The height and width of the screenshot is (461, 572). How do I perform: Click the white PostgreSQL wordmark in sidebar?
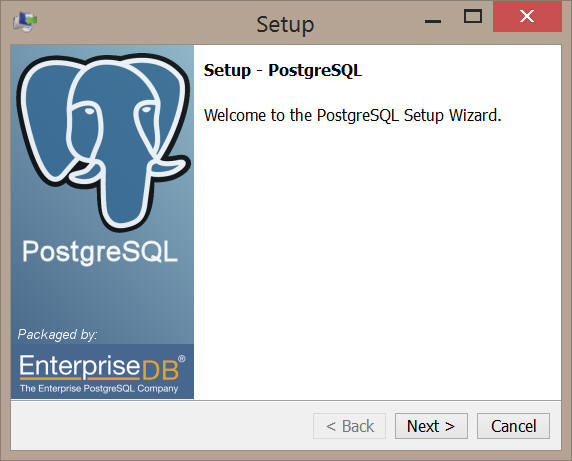[100, 252]
